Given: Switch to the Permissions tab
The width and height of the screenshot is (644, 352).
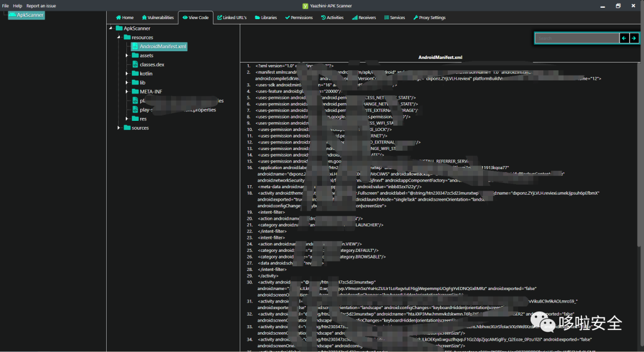Looking at the screenshot, I should (x=299, y=18).
